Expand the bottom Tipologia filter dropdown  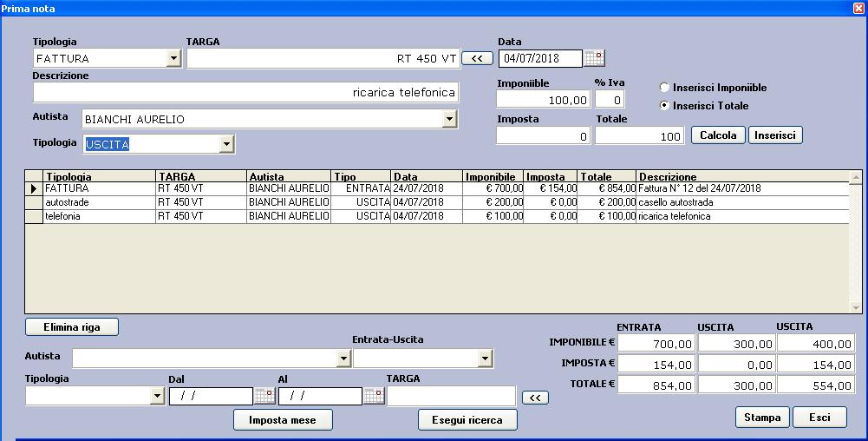click(x=157, y=396)
